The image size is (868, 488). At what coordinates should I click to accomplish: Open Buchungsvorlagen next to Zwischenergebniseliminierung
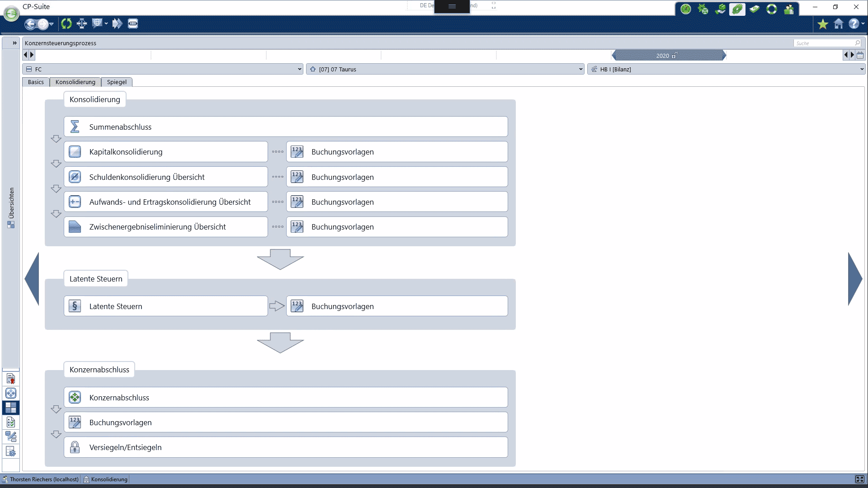397,227
